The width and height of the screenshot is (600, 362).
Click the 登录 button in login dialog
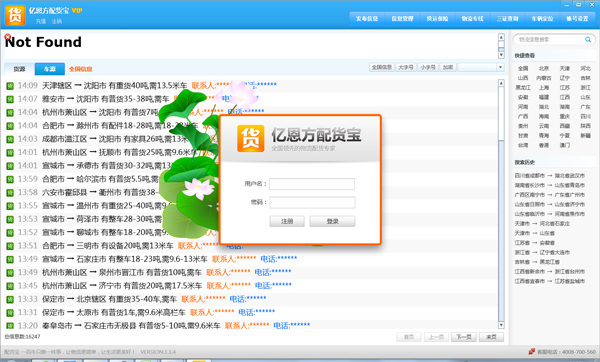[333, 221]
